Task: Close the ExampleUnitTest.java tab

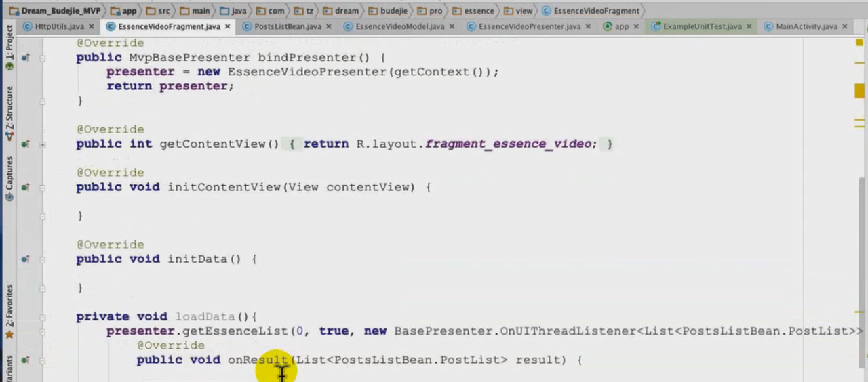Action: click(749, 26)
